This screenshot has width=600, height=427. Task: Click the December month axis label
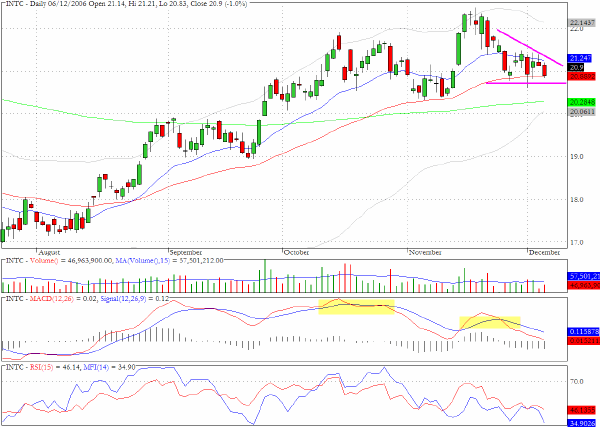click(x=545, y=253)
